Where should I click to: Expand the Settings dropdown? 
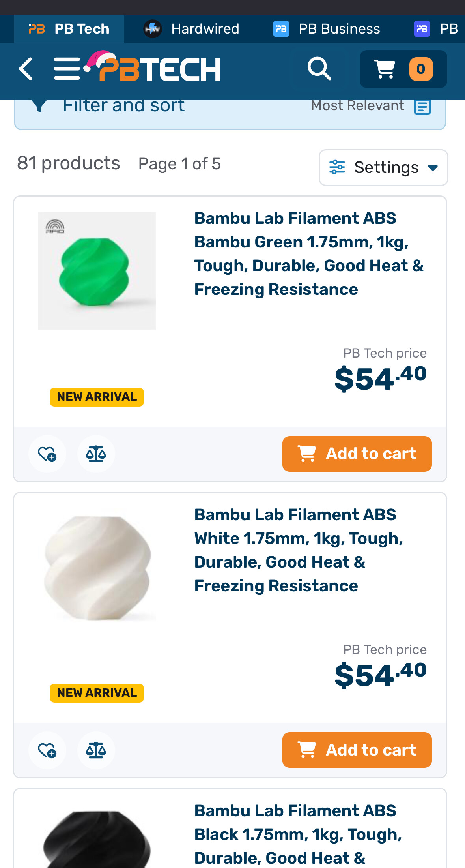tap(383, 167)
